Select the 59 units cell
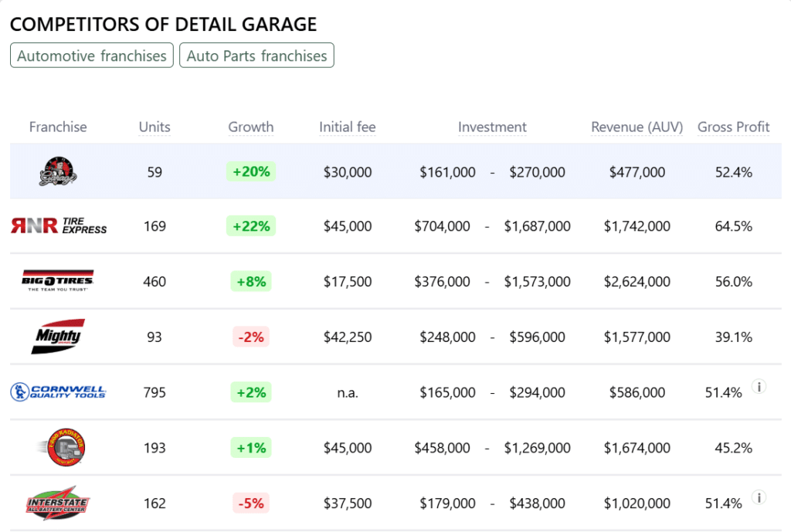This screenshot has width=791, height=532. (x=154, y=172)
